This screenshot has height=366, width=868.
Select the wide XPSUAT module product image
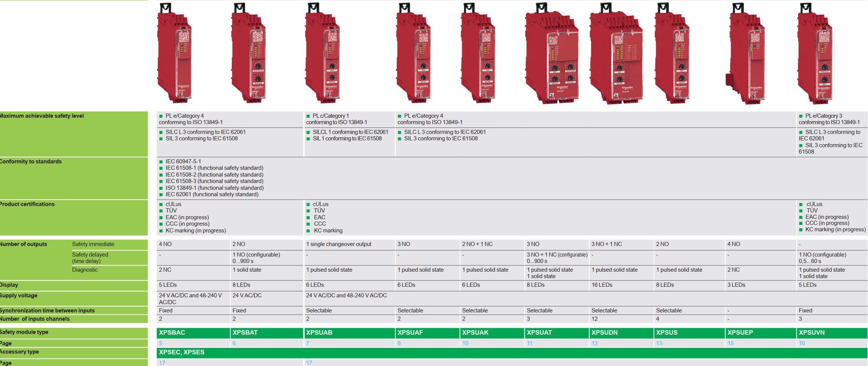point(552,54)
